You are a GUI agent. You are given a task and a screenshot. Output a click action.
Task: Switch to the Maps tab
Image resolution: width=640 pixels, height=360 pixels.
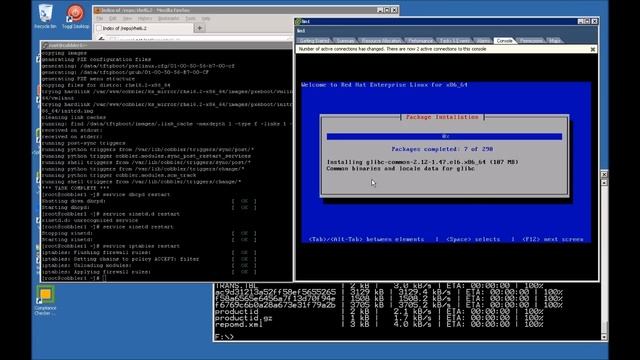pyautogui.click(x=554, y=41)
